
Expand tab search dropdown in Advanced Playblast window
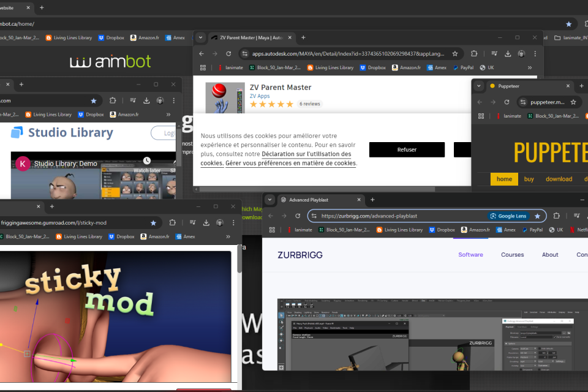coord(269,200)
